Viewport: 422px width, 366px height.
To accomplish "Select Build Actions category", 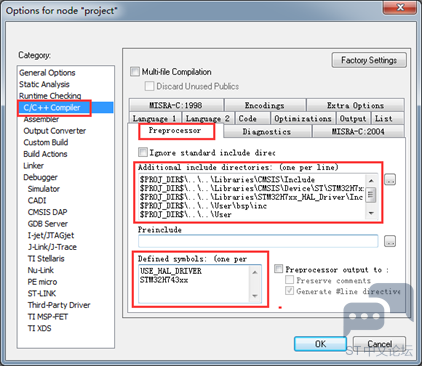I will 45,154.
